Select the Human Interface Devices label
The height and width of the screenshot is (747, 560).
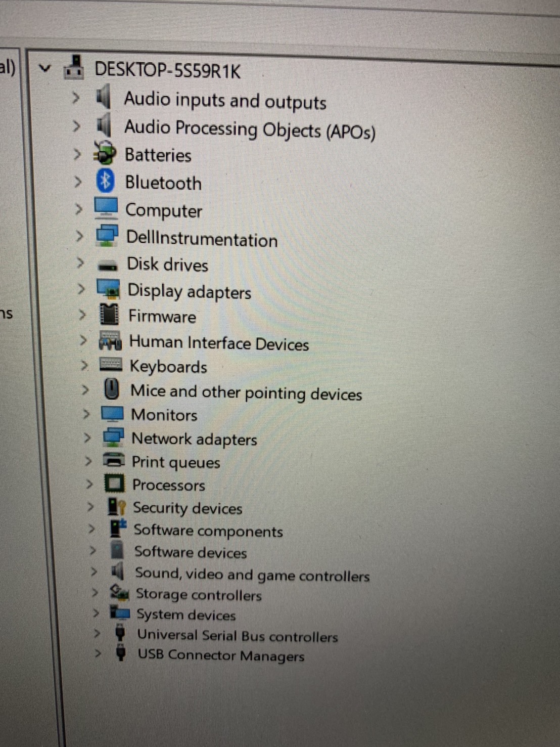219,343
